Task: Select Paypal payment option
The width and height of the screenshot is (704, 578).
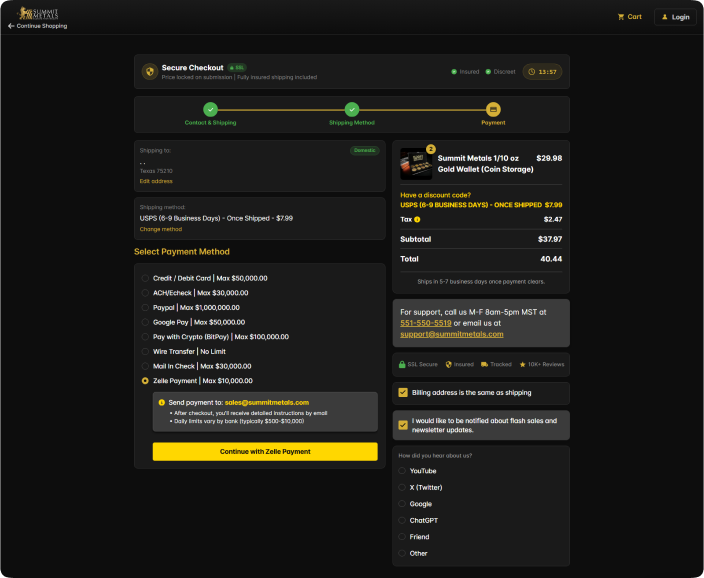Action: [145, 308]
